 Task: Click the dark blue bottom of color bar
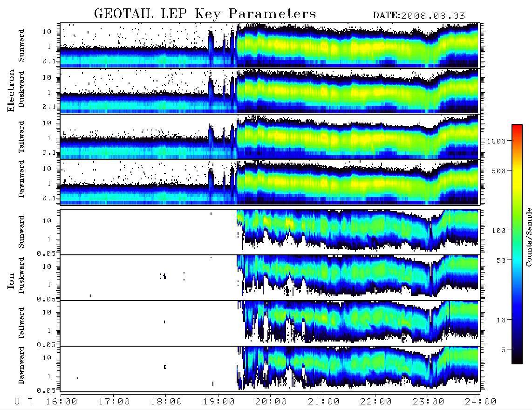(517, 356)
